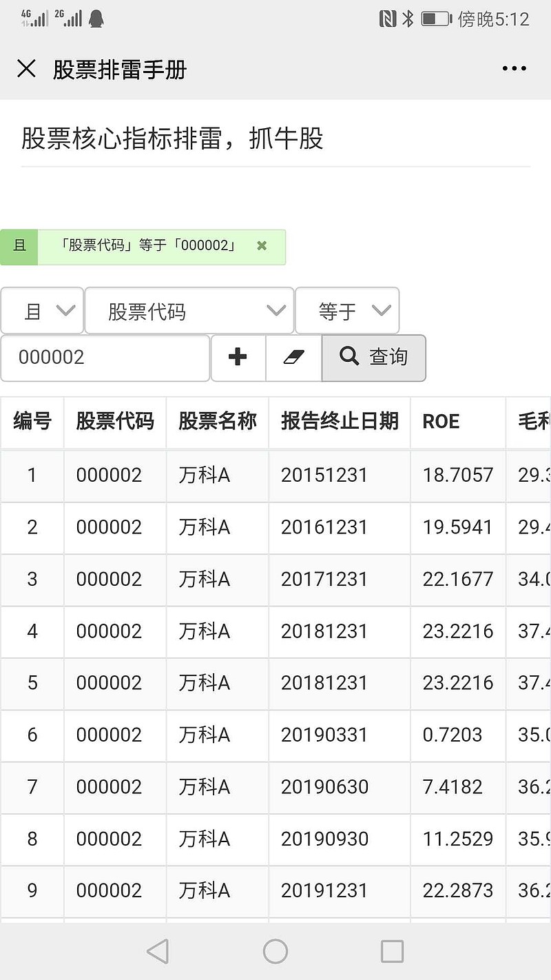Screen dimensions: 551x980
Task: Click the 股票名称 column header
Action: (218, 421)
